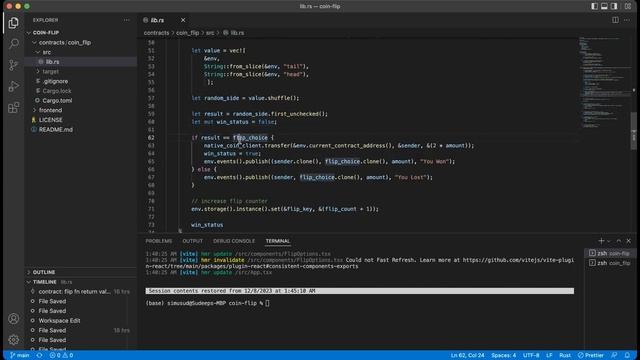Expand the OUTLINE section
The image size is (640, 360).
(81, 272)
